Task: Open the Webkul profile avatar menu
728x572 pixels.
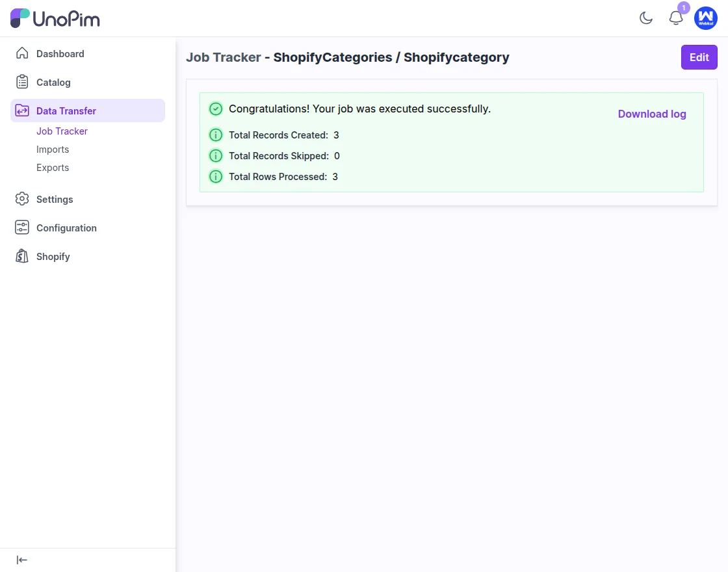Action: (x=706, y=18)
